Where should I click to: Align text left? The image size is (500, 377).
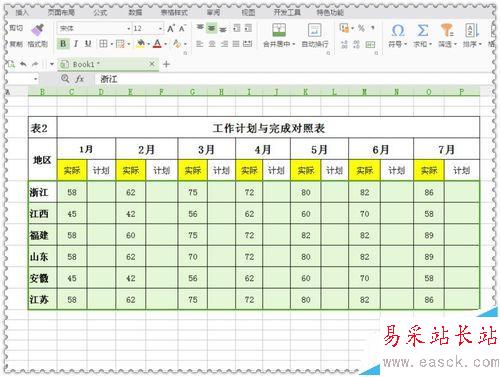pyautogui.click(x=200, y=44)
